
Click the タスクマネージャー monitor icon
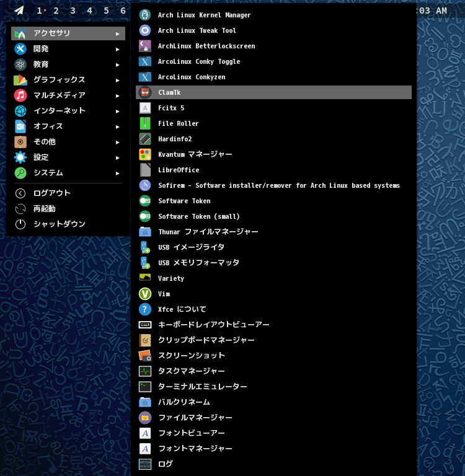pos(145,371)
